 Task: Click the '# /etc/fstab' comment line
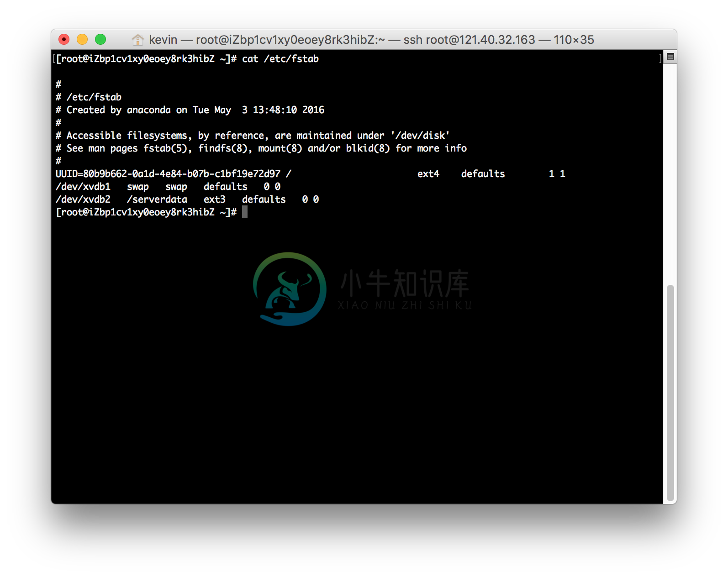[x=89, y=97]
